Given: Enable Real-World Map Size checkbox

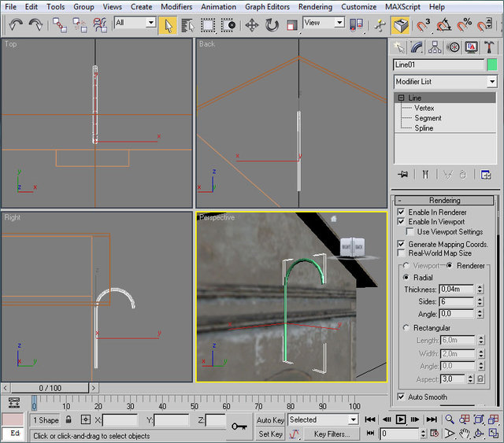Looking at the screenshot, I should tap(402, 253).
